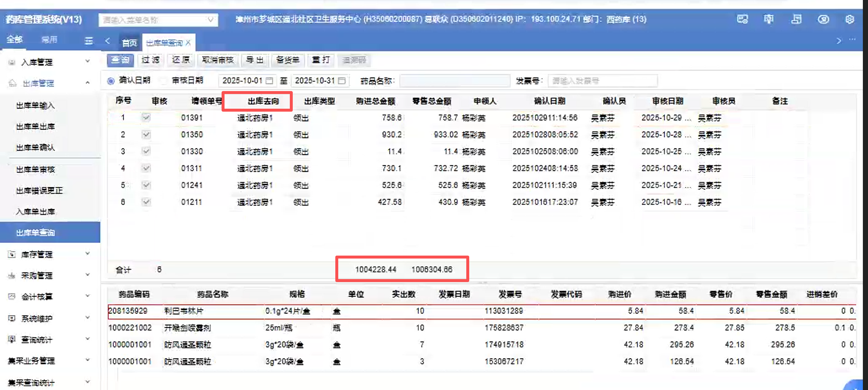Image resolution: width=868 pixels, height=390 pixels.
Task: Toggle the 审核 checkbox for order 01350
Action: (146, 134)
